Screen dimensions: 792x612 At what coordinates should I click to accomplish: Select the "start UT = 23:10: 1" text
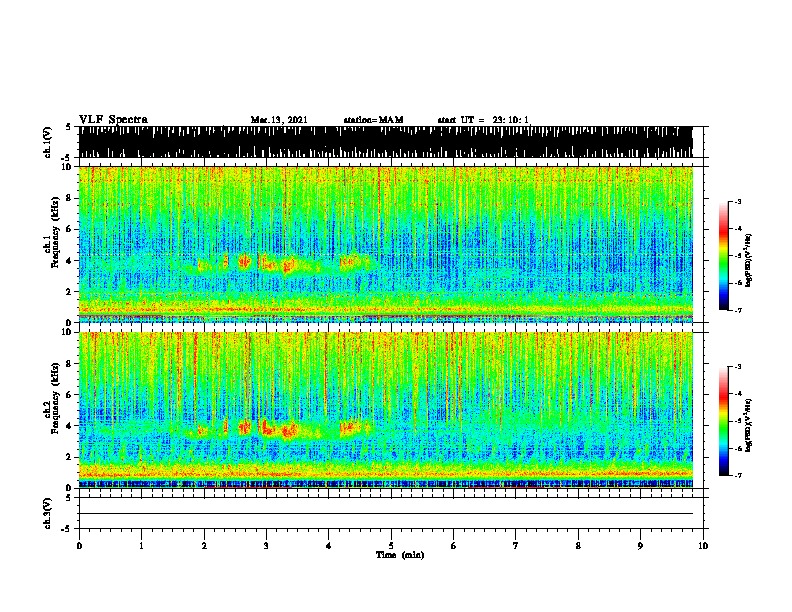click(483, 120)
